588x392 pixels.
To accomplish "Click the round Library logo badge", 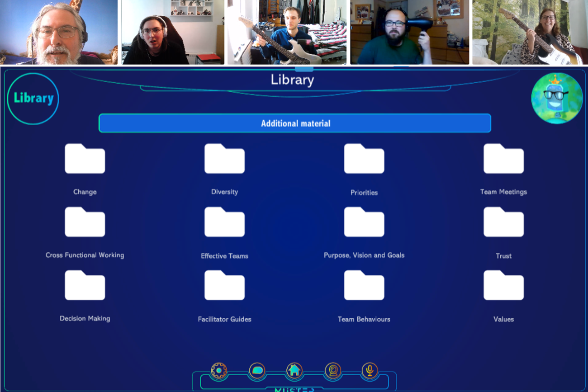I will 33,98.
